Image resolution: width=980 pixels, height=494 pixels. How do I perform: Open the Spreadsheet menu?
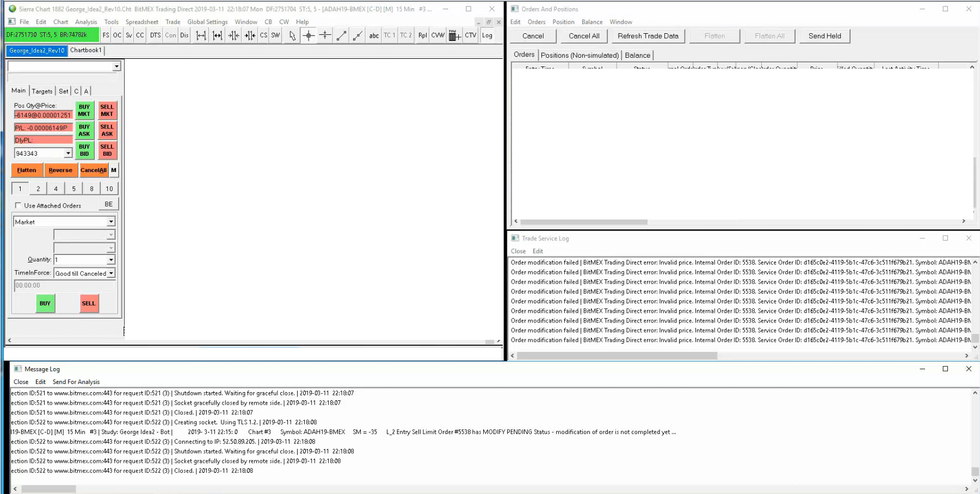tap(142, 22)
